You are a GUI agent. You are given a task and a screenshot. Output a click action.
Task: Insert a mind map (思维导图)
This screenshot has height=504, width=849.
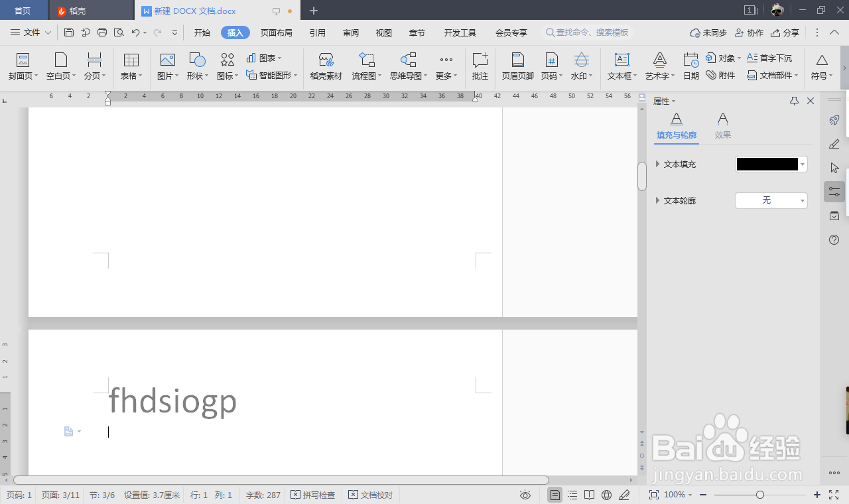pyautogui.click(x=409, y=67)
